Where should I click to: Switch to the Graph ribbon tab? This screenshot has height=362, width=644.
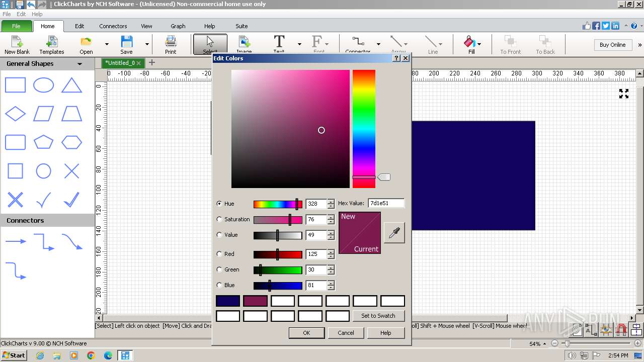tap(178, 26)
